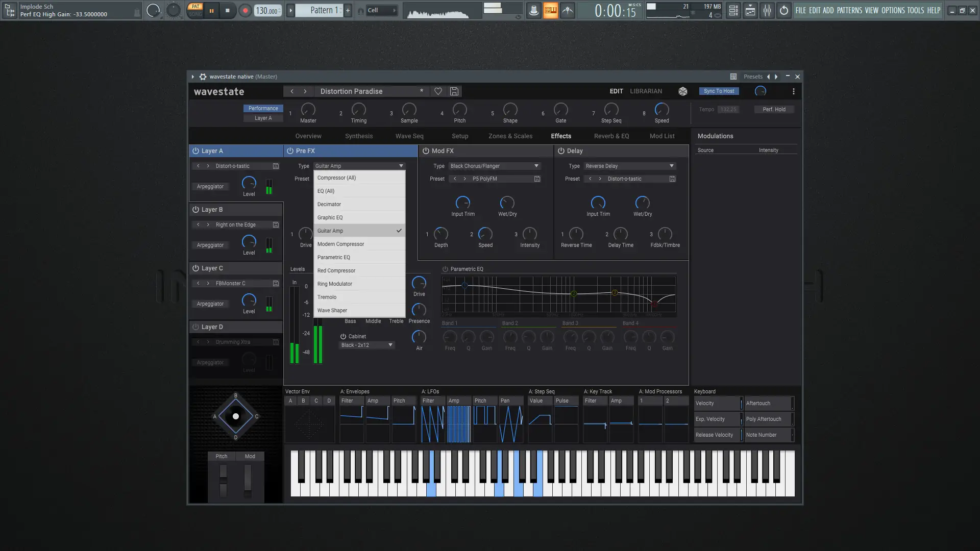Open the three-dot options menu
Screen dimensions: 980x551
(x=793, y=91)
